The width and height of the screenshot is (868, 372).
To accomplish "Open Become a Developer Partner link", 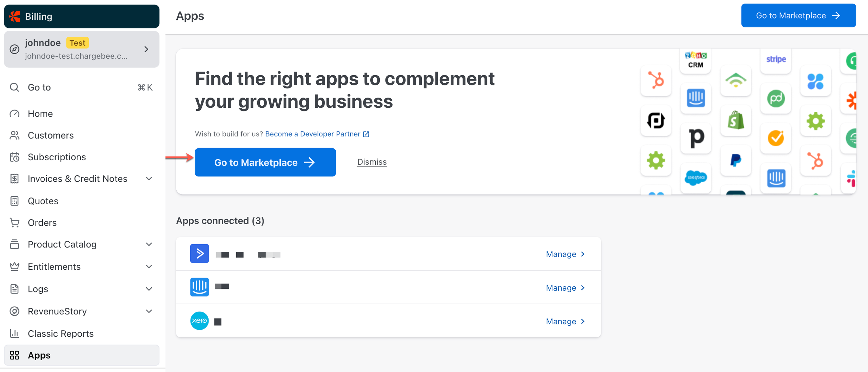I will coord(317,134).
